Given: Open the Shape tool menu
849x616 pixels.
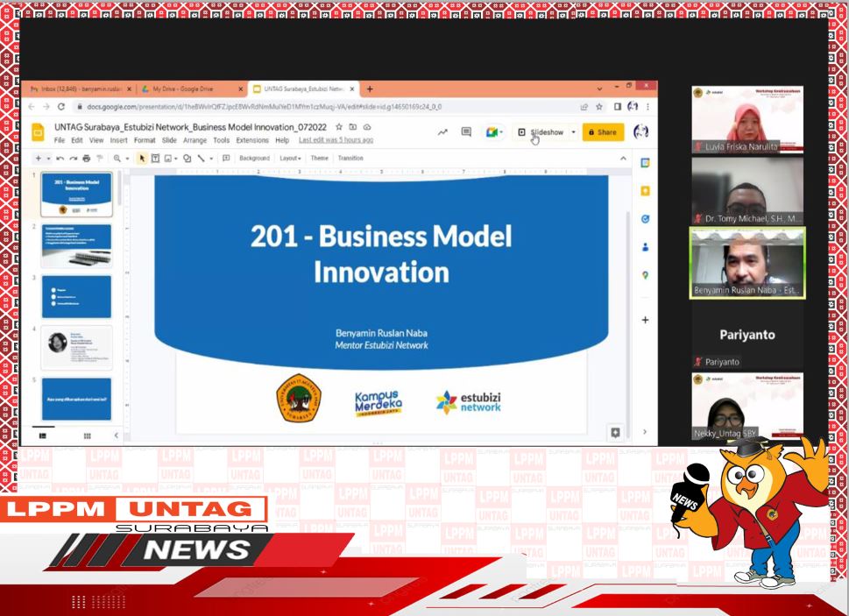Looking at the screenshot, I should (x=187, y=158).
